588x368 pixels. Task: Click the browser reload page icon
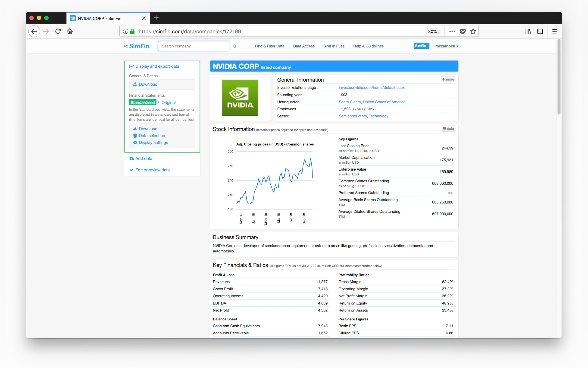point(58,31)
